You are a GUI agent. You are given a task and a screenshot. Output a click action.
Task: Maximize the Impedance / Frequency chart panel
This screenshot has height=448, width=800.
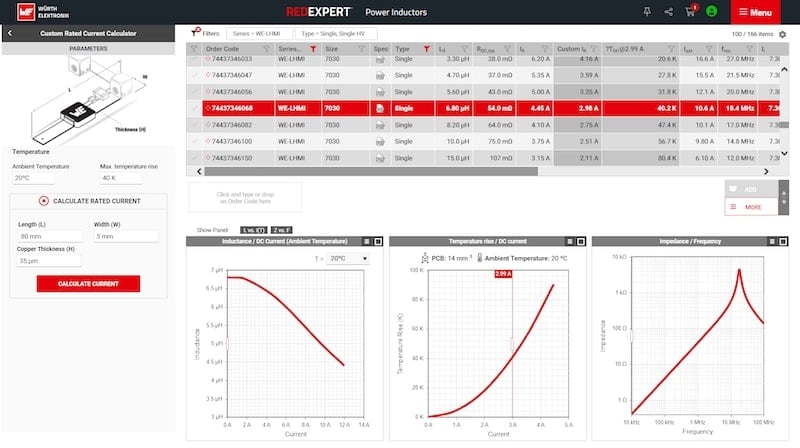coord(783,241)
